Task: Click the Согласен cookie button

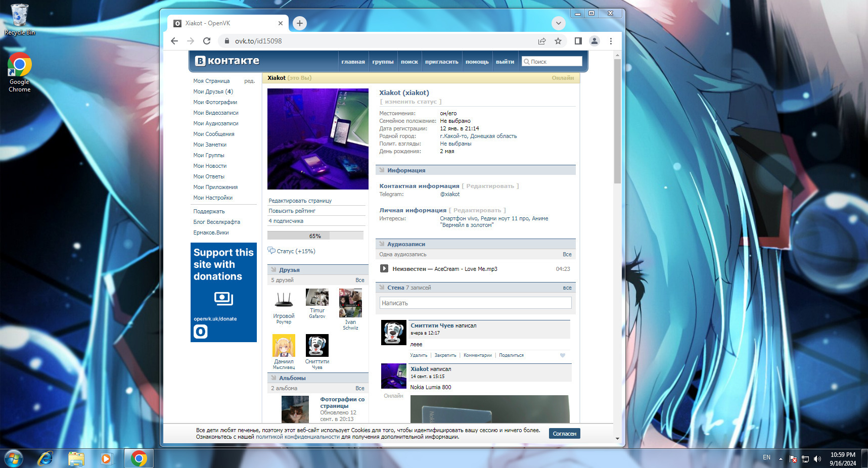Action: (564, 434)
